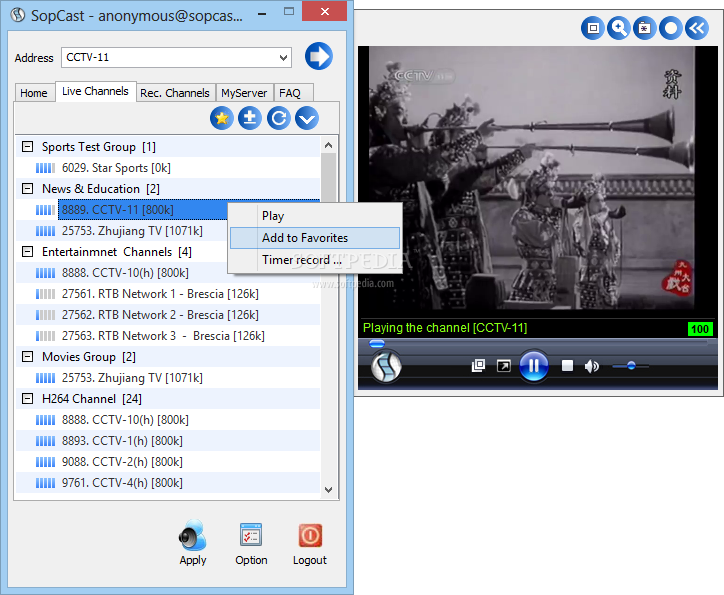Click the SopCast logo in player bar

(386, 367)
